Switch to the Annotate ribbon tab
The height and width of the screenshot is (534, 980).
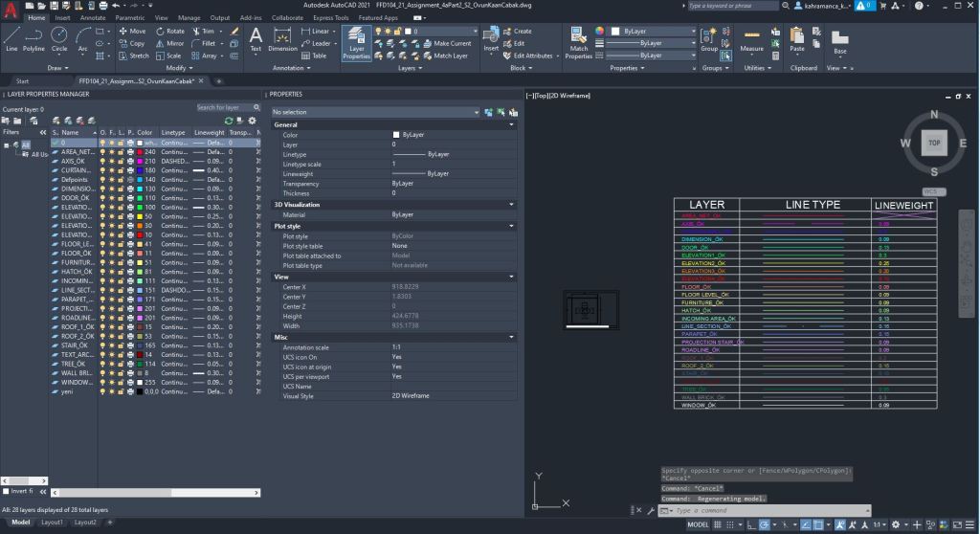tap(93, 17)
